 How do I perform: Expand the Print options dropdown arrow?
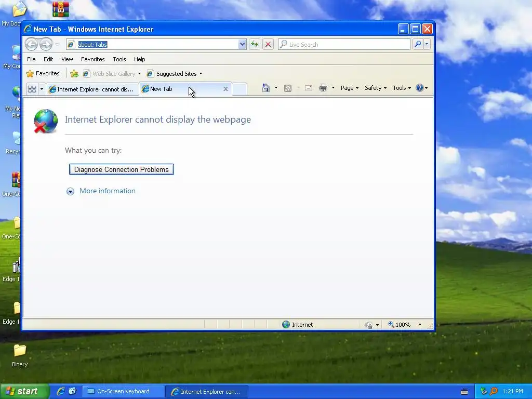pyautogui.click(x=333, y=88)
